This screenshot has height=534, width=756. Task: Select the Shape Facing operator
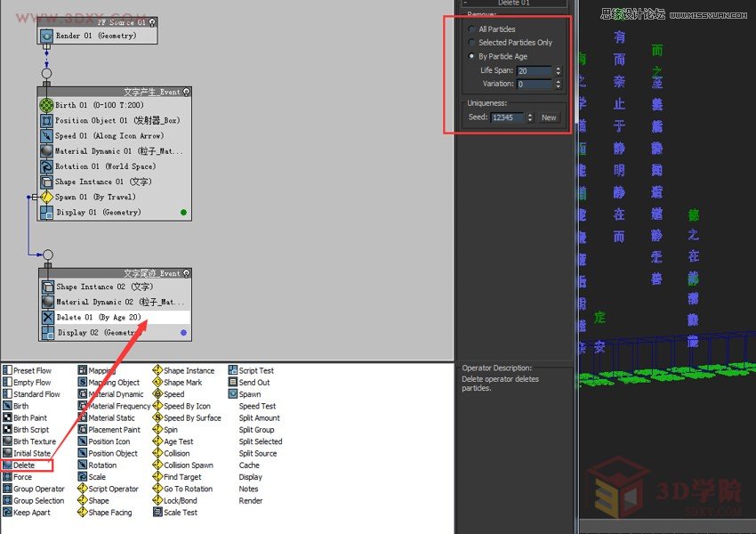(x=105, y=513)
